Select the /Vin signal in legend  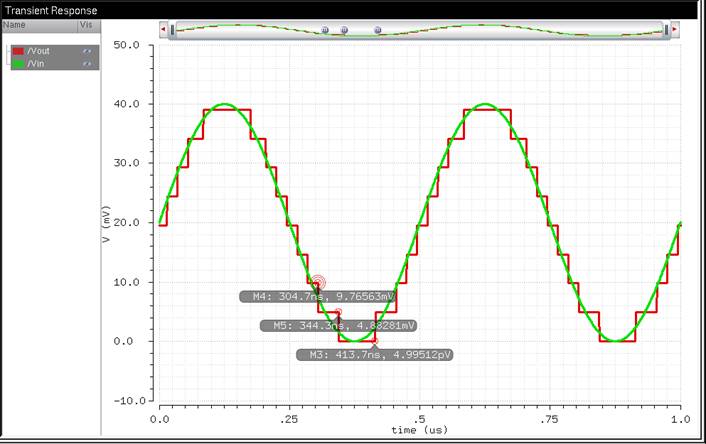pos(39,64)
